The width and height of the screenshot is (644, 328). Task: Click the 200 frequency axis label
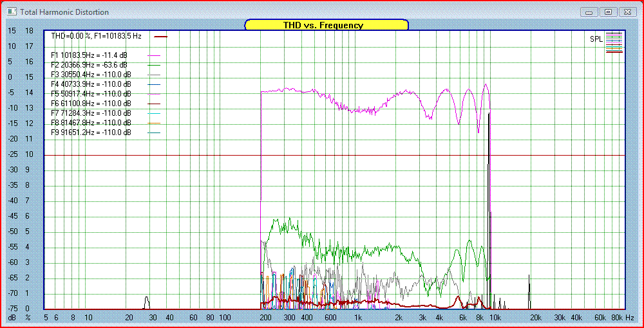tap(266, 318)
